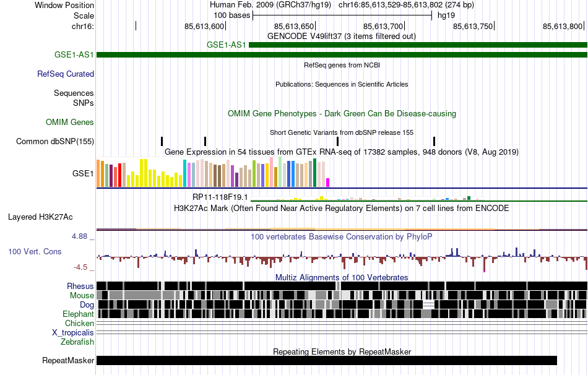
Task: Click the 100 bases scale bar
Action: pos(342,15)
